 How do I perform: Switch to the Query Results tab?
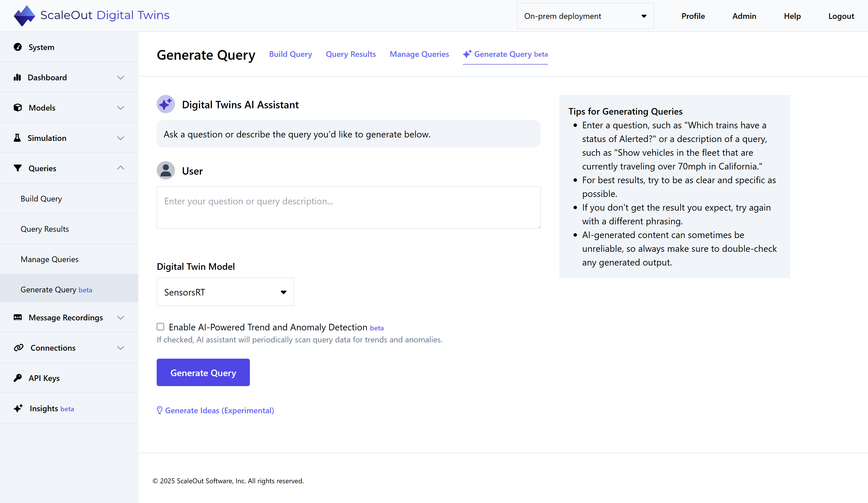pyautogui.click(x=351, y=54)
